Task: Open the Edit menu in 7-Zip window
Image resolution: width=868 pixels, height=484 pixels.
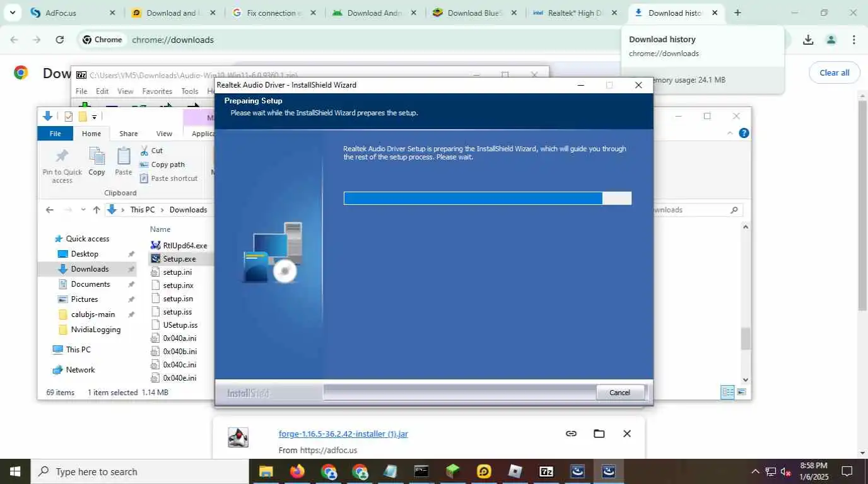Action: click(x=102, y=91)
